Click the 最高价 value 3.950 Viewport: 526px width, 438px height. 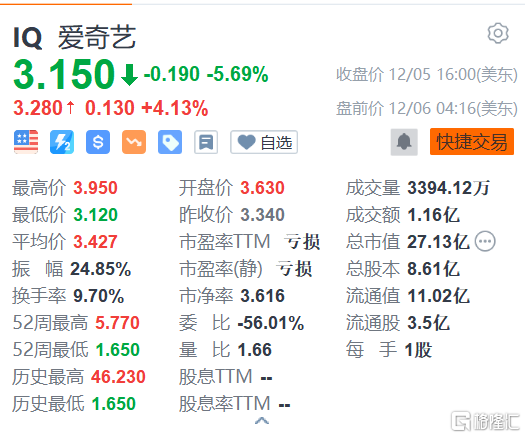[x=96, y=188]
